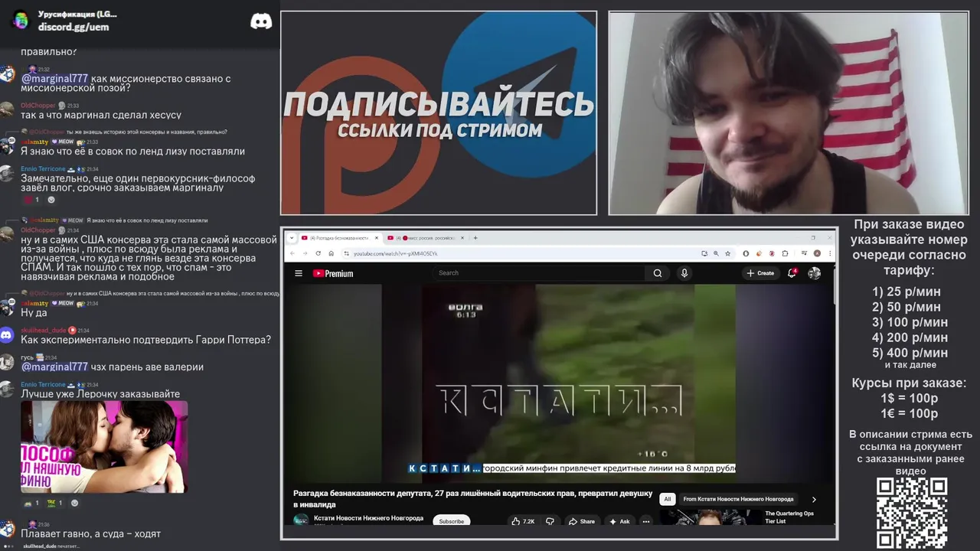Toggle the heart reaction with count 1
Image resolution: width=980 pixels, height=551 pixels.
click(x=32, y=200)
